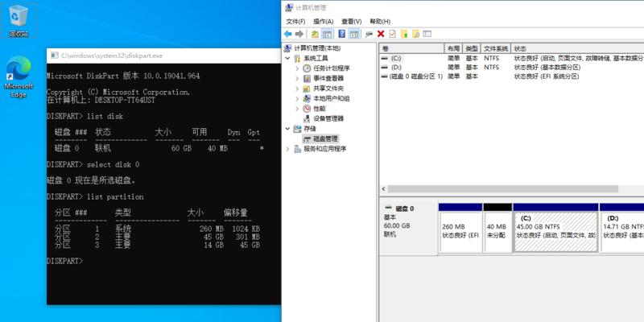
Task: Select the 磁盘 0 磁盘分区 1 volume row
Action: 511,76
